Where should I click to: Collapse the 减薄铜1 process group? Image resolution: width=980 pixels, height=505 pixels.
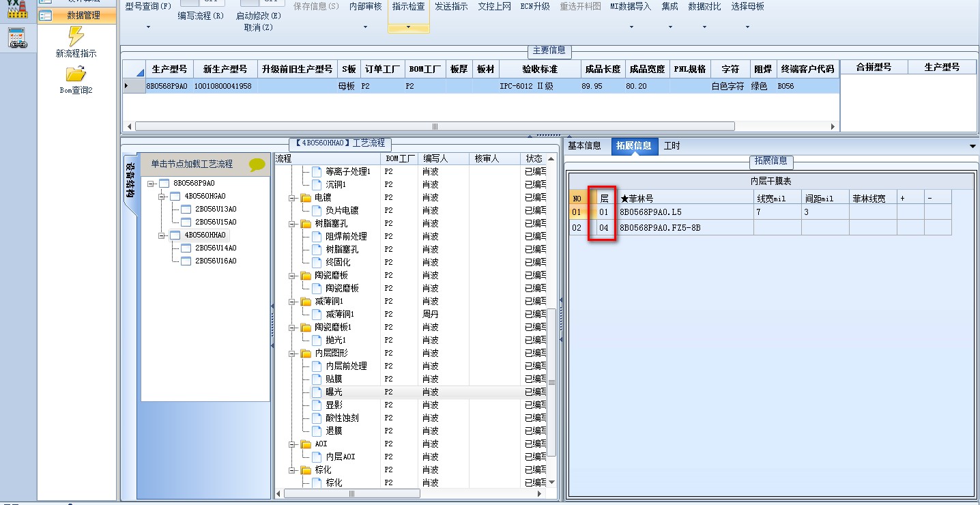click(293, 301)
